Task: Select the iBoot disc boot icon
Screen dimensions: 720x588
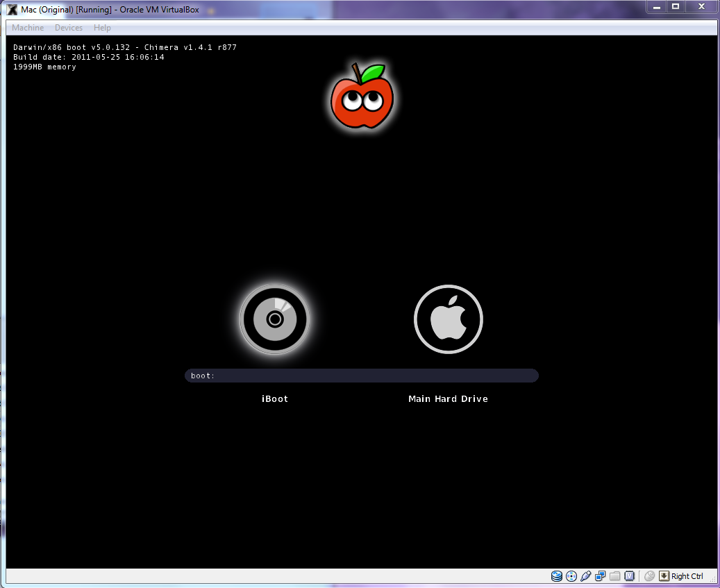Action: [x=274, y=319]
